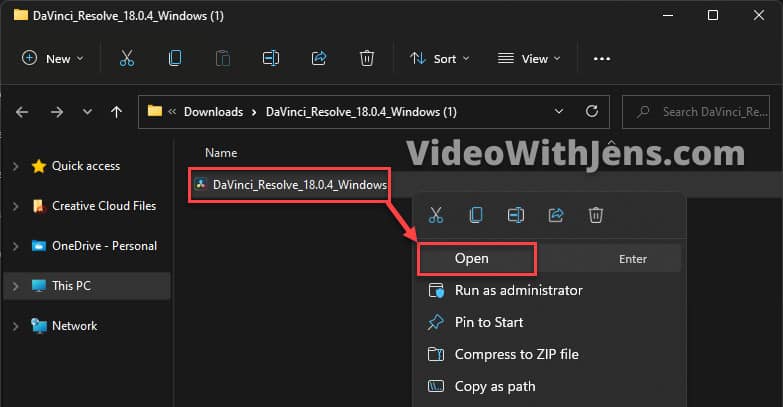
Task: Open the Sort dropdown menu
Action: click(439, 58)
